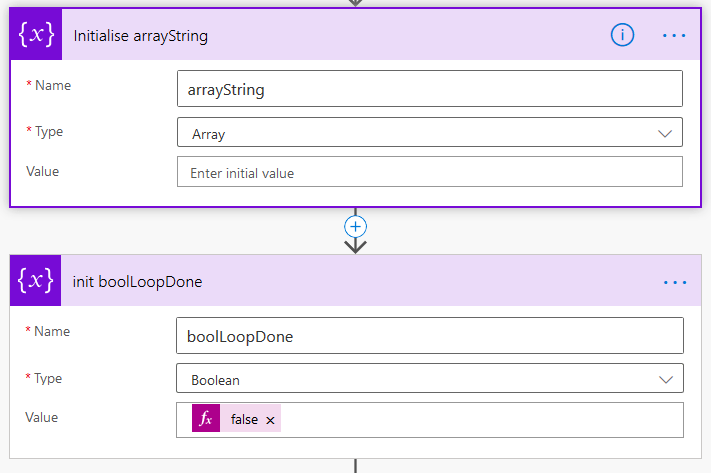Click the arrow connector below the plus button
The width and height of the screenshot is (711, 473).
(355, 245)
